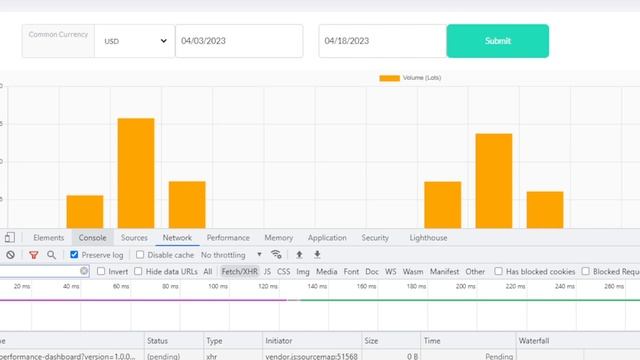Sort requests by Size column
The height and width of the screenshot is (360, 640).
pos(391,340)
